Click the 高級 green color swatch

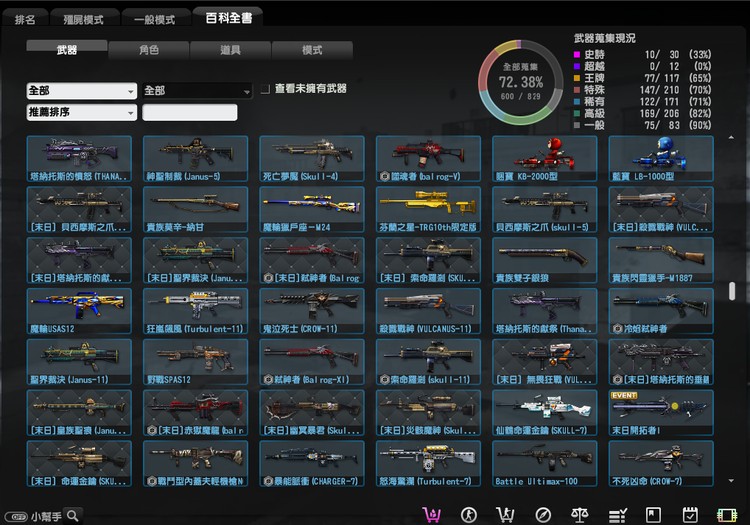tap(577, 113)
